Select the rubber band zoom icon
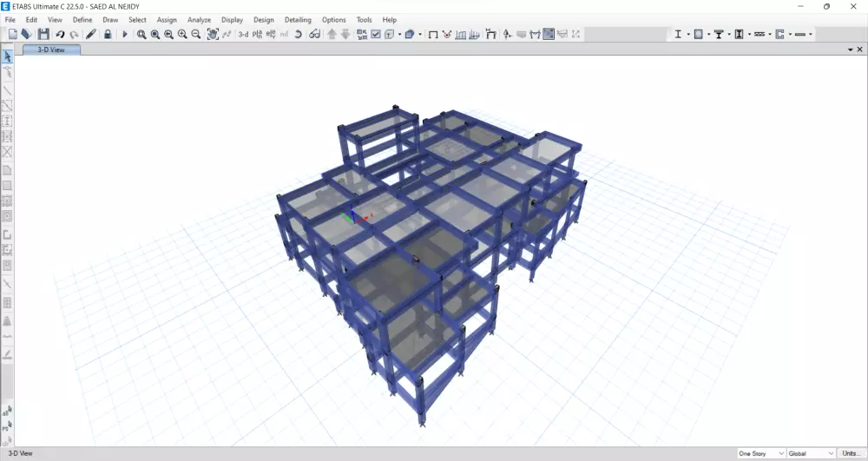This screenshot has width=868, height=461. pos(141,35)
